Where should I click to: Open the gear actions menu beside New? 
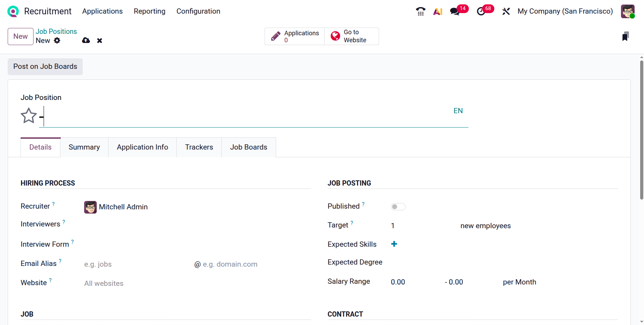57,41
